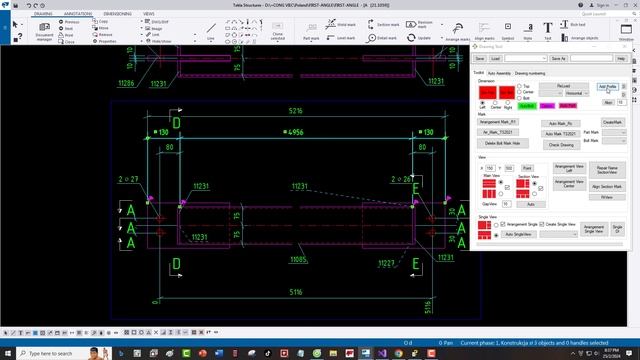640x360 pixels.
Task: Toggle the Arrangement Single checkbox
Action: click(503, 224)
